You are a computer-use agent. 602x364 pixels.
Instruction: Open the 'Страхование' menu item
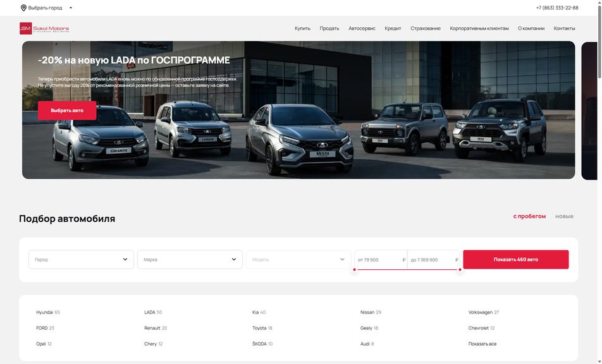[x=426, y=28]
